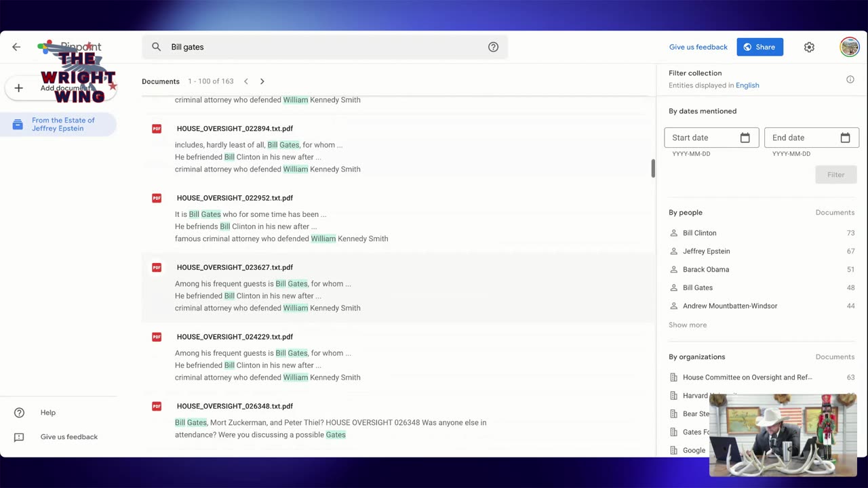The width and height of the screenshot is (868, 488).
Task: Click PDF icon for HOUSE_OVERSIGHT_022894
Action: (x=157, y=129)
